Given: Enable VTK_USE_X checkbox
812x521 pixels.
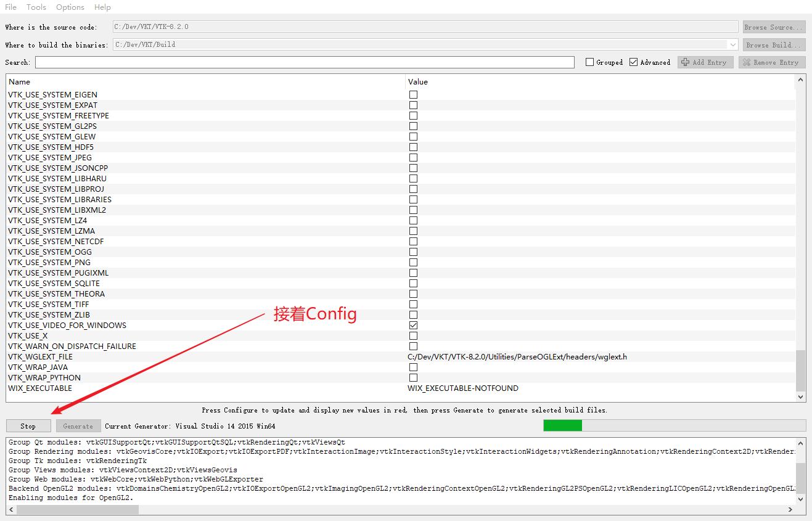Looking at the screenshot, I should coord(413,336).
